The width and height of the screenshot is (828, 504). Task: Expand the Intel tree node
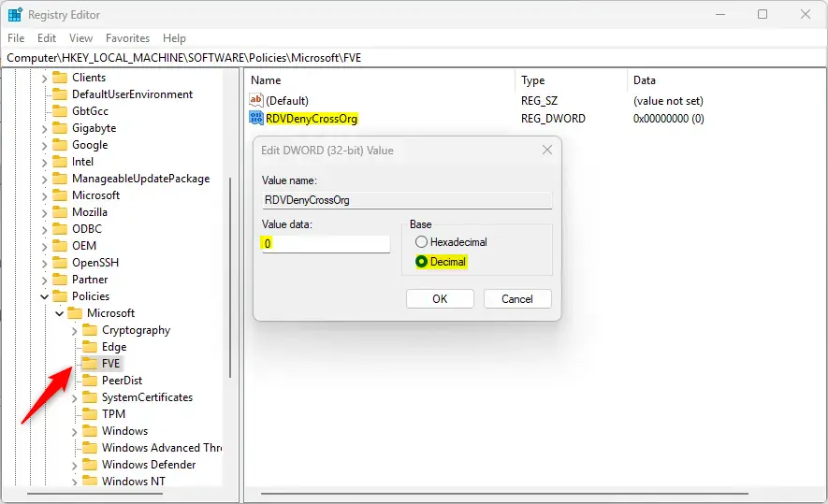tap(44, 163)
